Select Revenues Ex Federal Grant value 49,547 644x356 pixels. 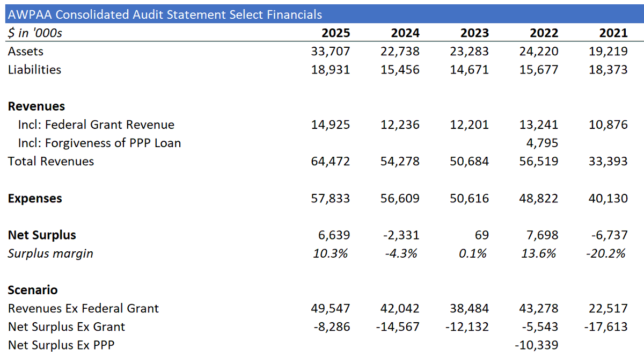[331, 308]
